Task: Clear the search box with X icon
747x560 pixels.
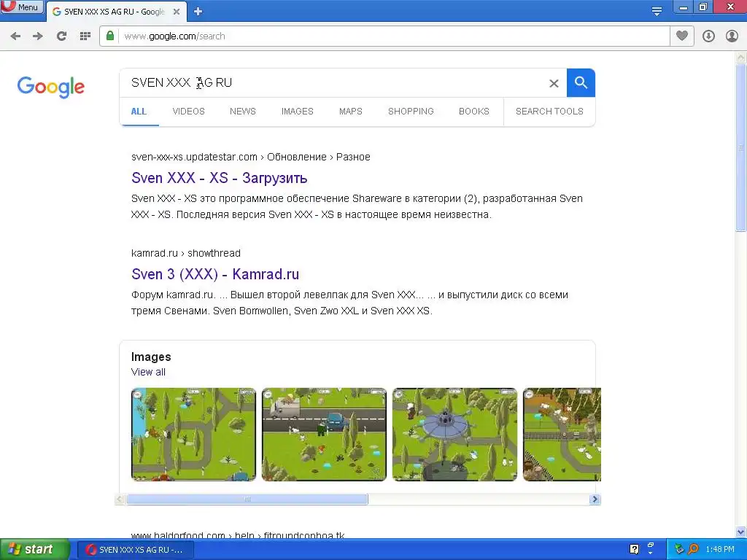Action: 554,83
